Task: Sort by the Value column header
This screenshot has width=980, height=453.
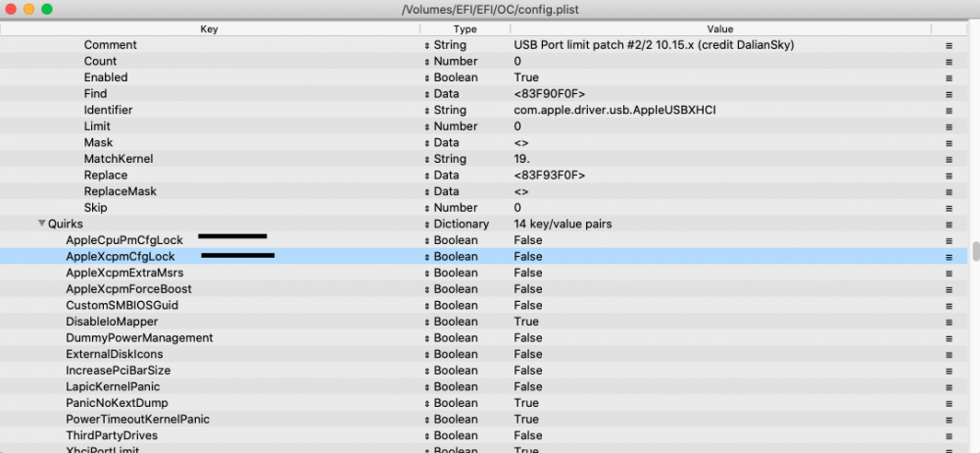Action: (x=720, y=29)
